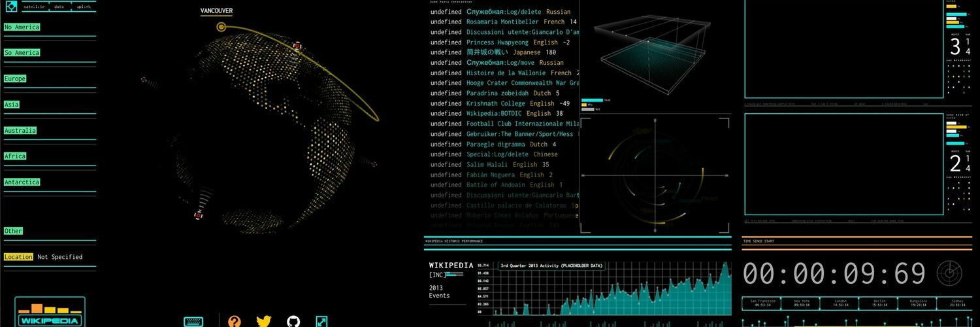Click the Battle of Andoain row
The image size is (980, 327).
tap(497, 184)
